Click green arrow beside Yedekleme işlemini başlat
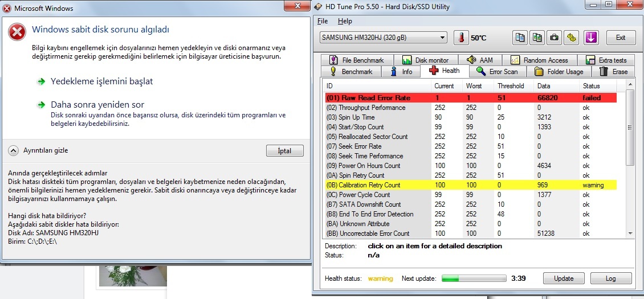644x299 pixels. [x=41, y=81]
